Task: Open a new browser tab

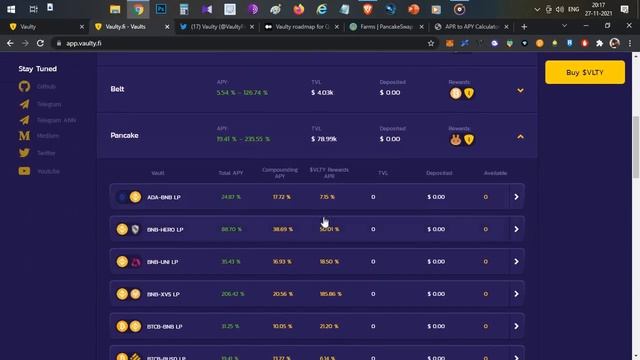Action: pos(524,27)
